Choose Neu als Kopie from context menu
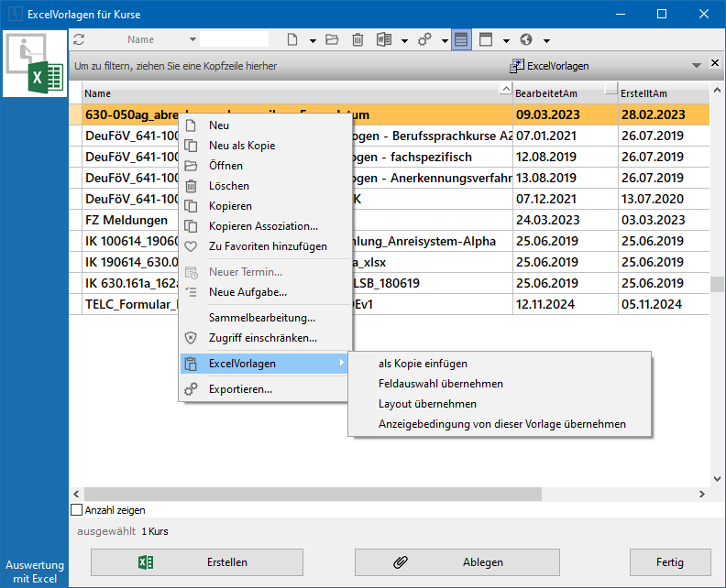Viewport: 726px width, 588px height. point(242,146)
